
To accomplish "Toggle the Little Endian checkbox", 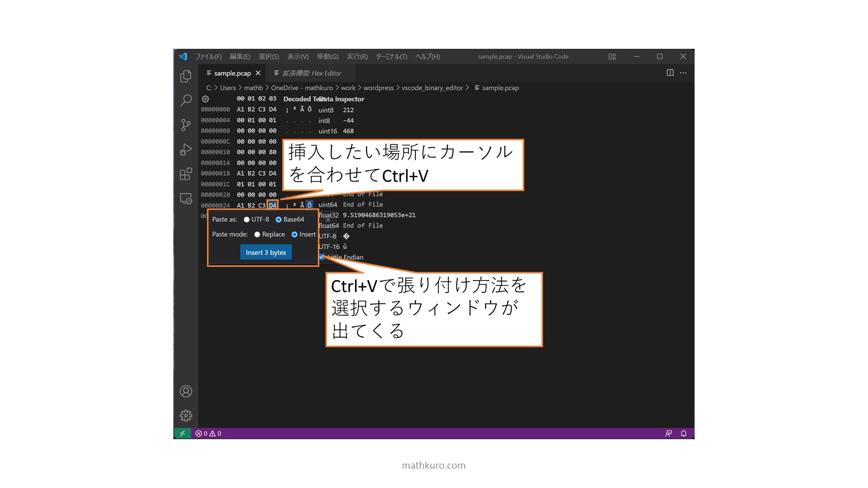I will (322, 257).
